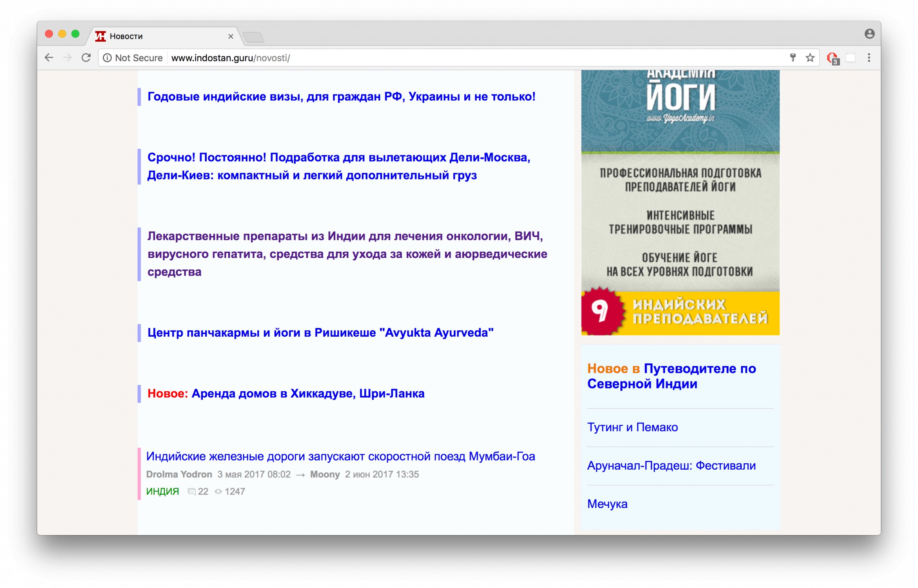Image resolution: width=918 pixels, height=588 pixels.
Task: Click the browser forward arrow
Action: (67, 58)
